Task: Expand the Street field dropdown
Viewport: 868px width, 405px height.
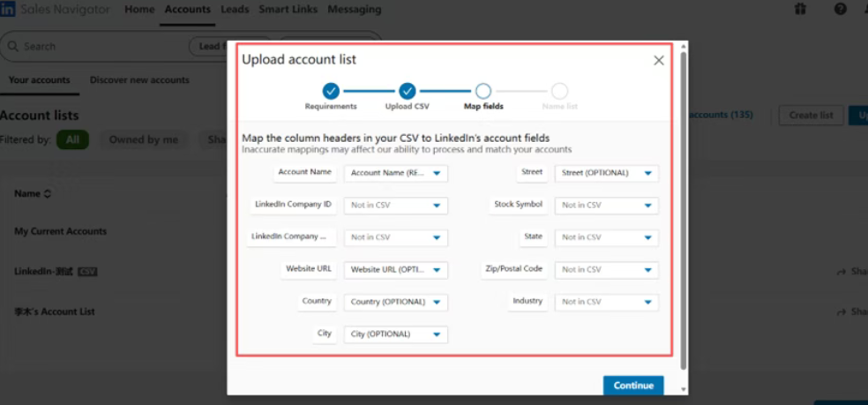Action: (x=607, y=173)
